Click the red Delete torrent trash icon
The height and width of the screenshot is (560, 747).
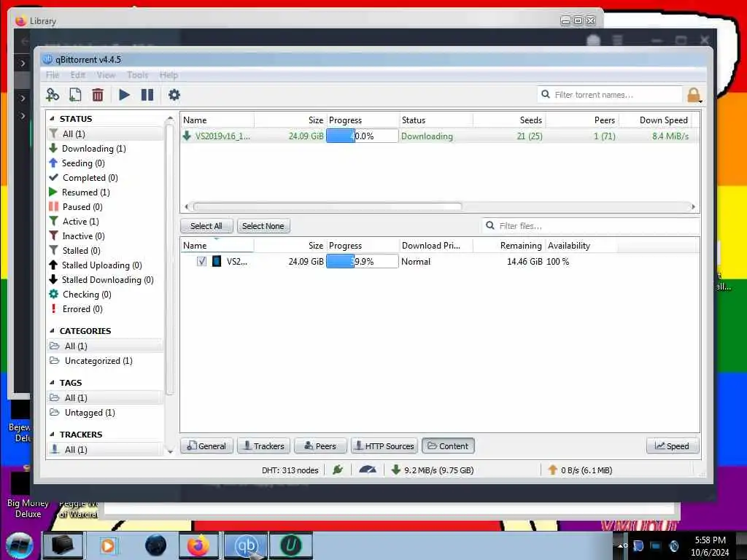(98, 95)
